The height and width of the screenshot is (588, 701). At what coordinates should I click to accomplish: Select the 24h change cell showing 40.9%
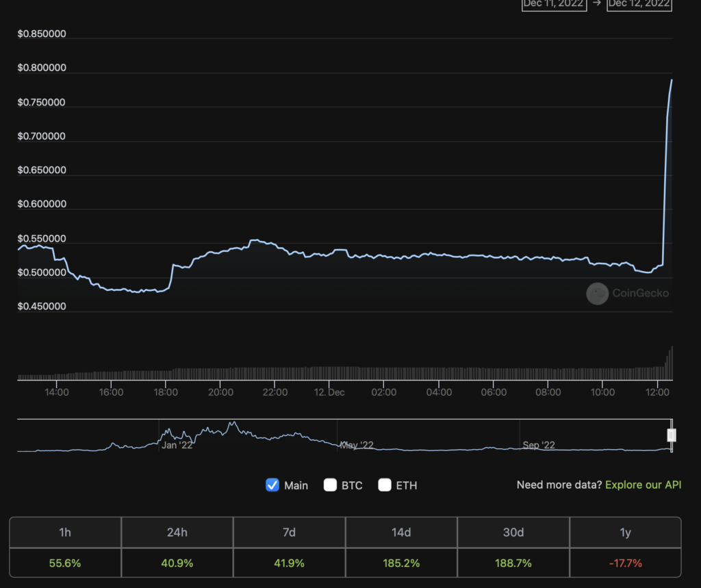pyautogui.click(x=177, y=563)
